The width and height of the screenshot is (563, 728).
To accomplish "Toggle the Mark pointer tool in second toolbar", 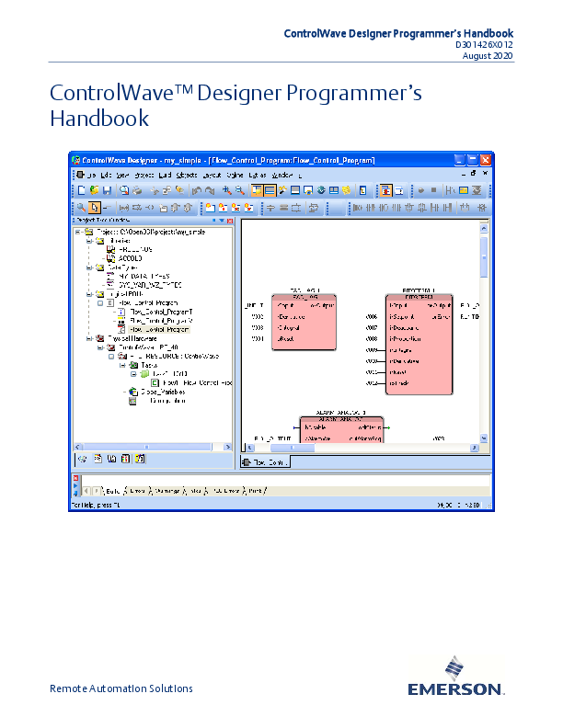I will (x=95, y=208).
